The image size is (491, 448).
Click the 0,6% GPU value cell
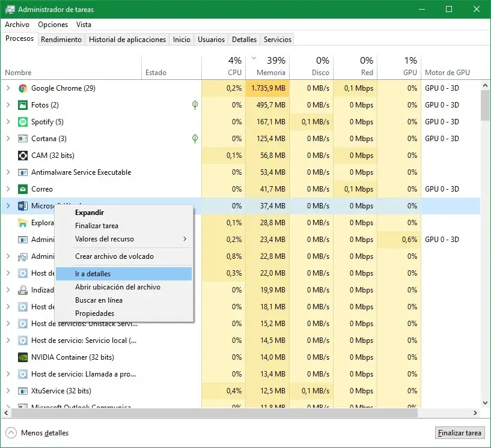click(399, 240)
